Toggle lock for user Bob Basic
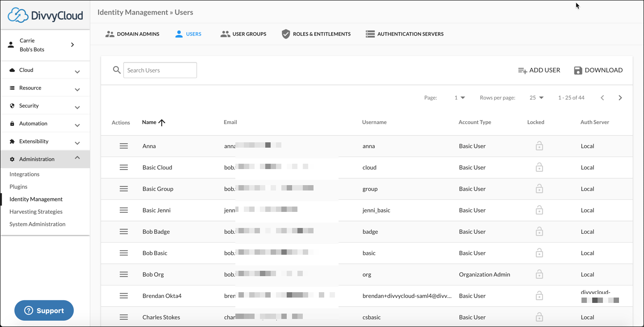The width and height of the screenshot is (644, 327). [539, 253]
